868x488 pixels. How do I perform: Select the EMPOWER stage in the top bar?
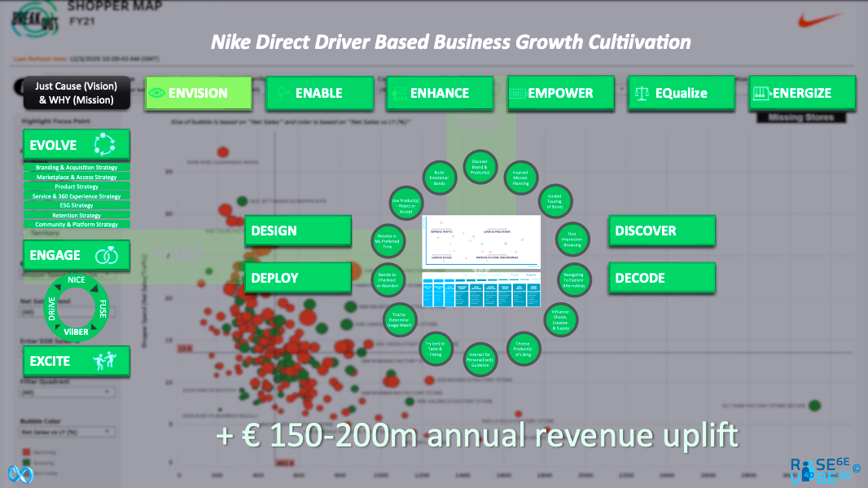coord(560,93)
